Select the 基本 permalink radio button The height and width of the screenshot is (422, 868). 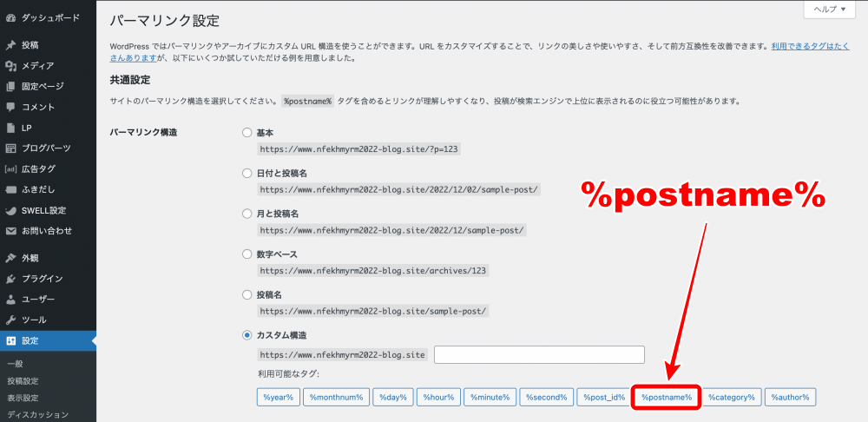pyautogui.click(x=247, y=133)
